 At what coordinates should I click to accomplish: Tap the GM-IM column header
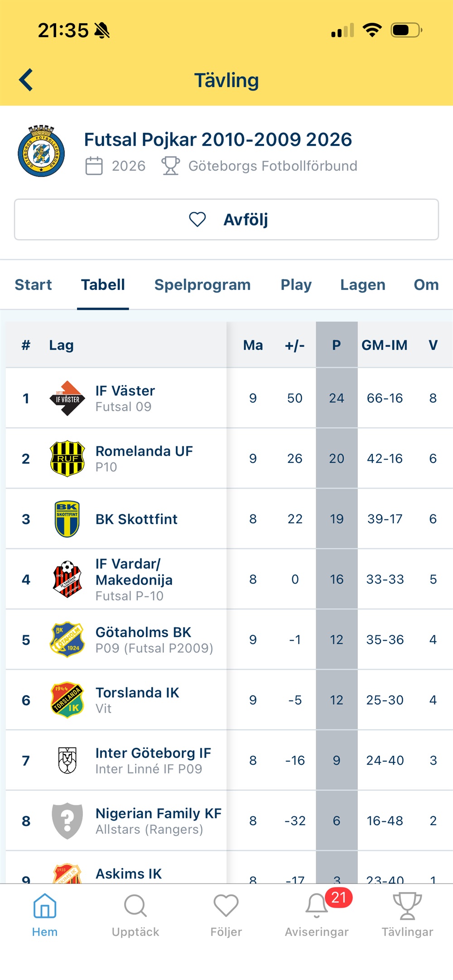pyautogui.click(x=384, y=346)
